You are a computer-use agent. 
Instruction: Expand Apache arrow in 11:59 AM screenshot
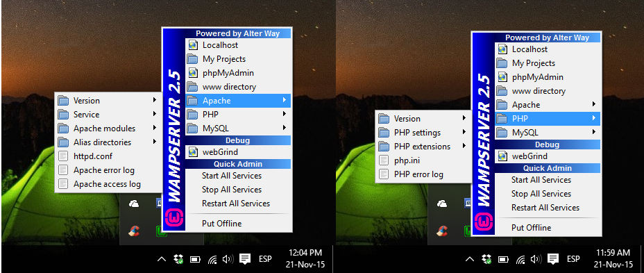(x=594, y=104)
